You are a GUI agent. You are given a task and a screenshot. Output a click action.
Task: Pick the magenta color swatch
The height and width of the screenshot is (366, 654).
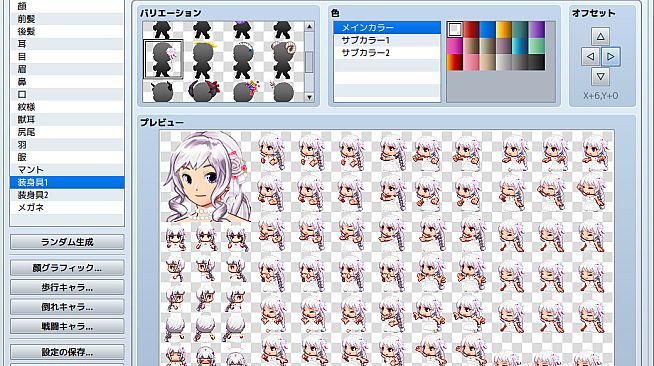click(x=455, y=46)
